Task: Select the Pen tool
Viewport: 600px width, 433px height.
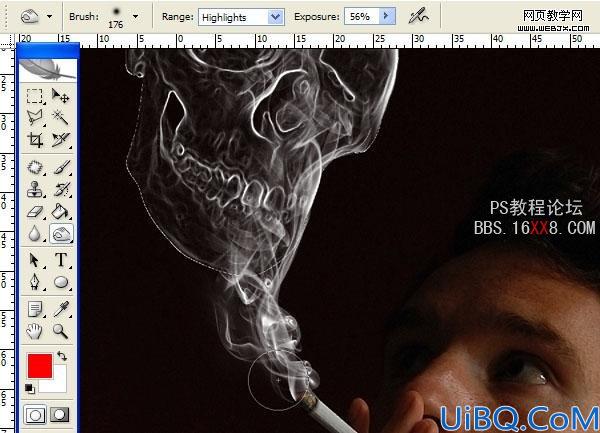Action: 35,283
